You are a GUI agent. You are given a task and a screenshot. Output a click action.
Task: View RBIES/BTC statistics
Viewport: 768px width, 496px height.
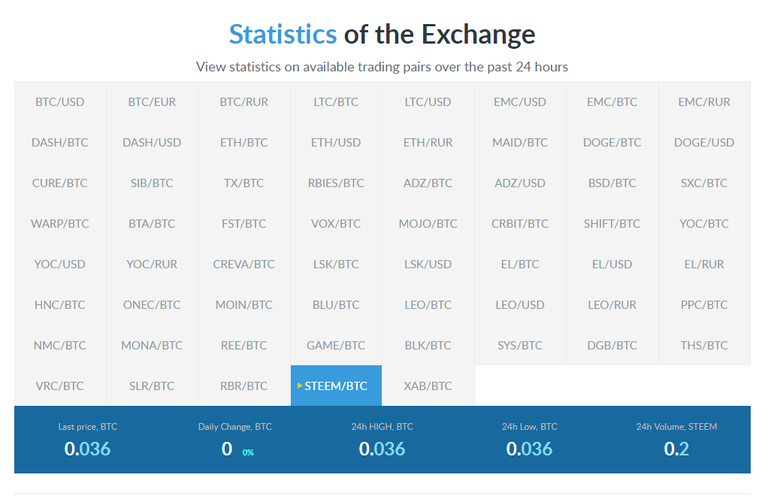336,183
